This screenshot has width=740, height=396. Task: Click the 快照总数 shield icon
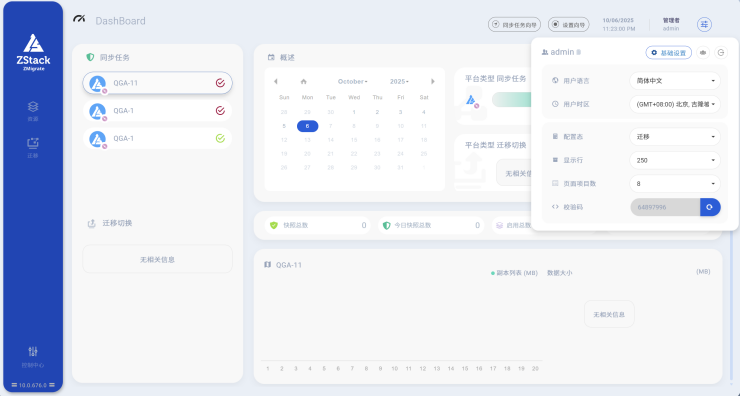point(274,225)
